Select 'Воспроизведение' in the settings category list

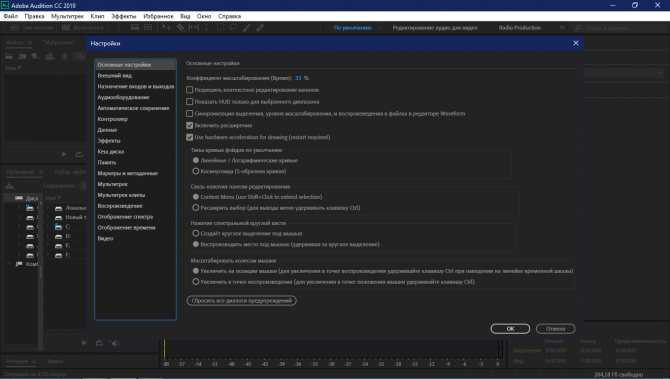[x=120, y=206]
